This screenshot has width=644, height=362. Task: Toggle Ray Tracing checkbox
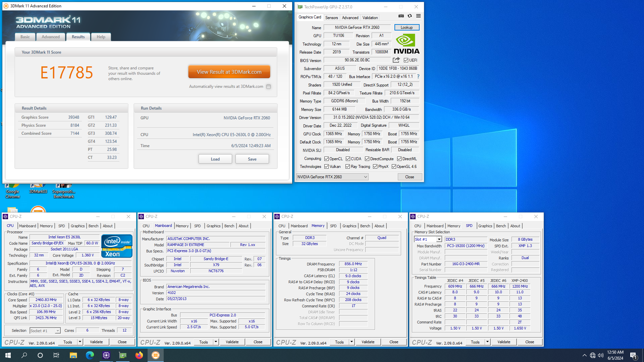pos(347,167)
